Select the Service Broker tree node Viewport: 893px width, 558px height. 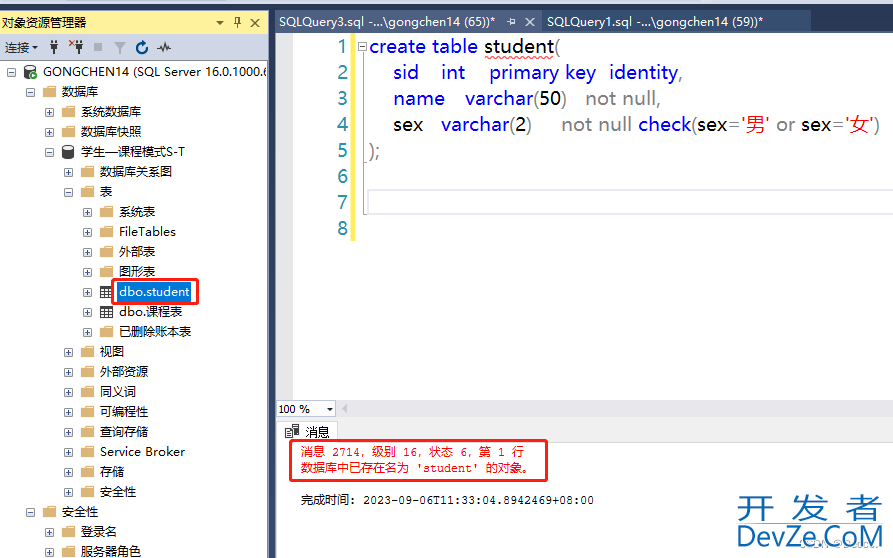[142, 452]
